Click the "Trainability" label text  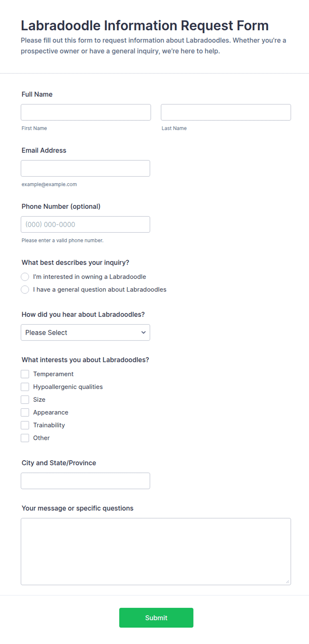[49, 425]
